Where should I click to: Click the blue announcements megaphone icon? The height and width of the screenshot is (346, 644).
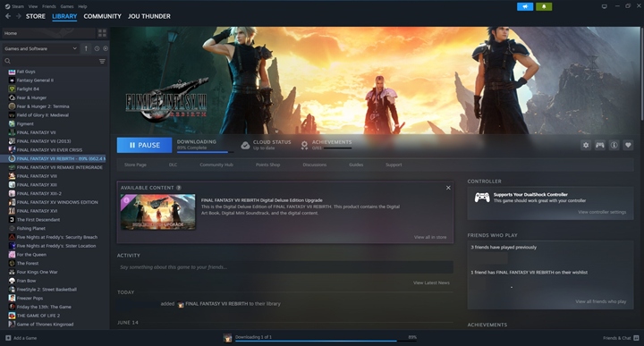525,6
